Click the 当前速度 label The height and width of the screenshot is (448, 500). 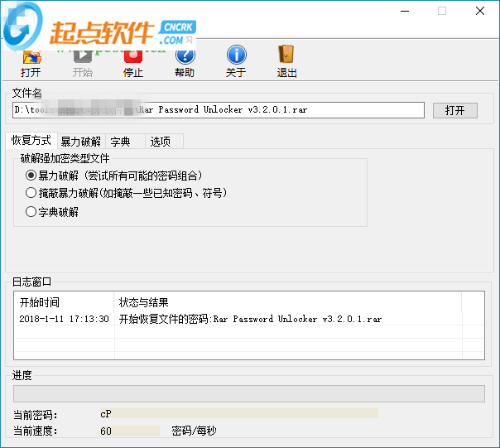point(35,431)
